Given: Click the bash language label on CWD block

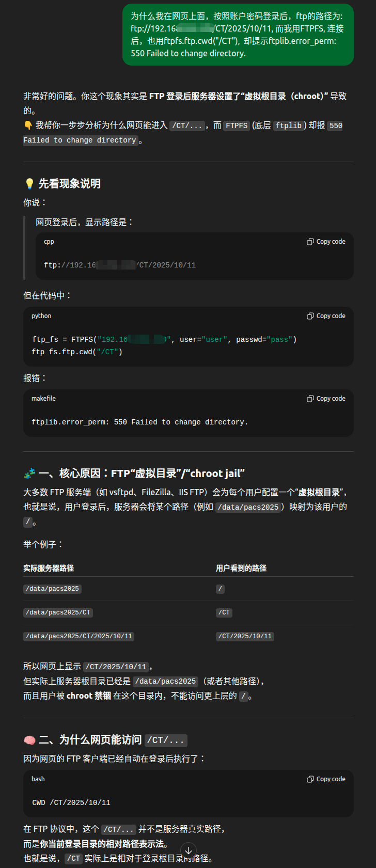Looking at the screenshot, I should point(38,779).
